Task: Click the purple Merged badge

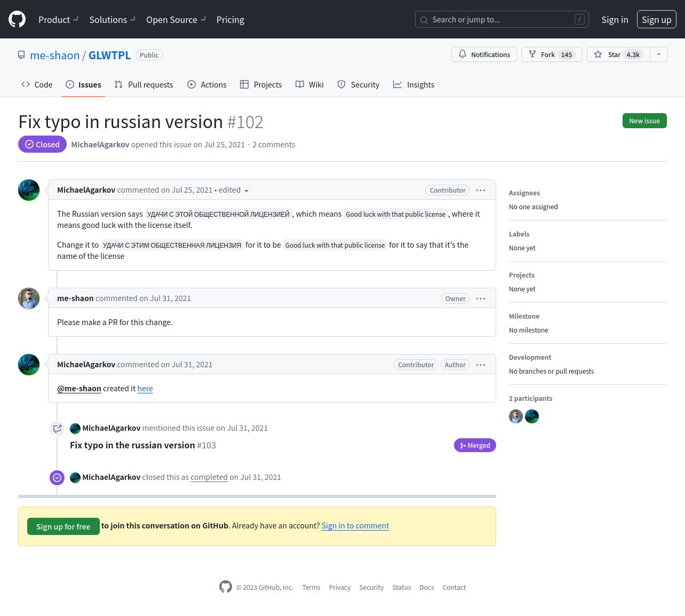Action: pyautogui.click(x=475, y=445)
